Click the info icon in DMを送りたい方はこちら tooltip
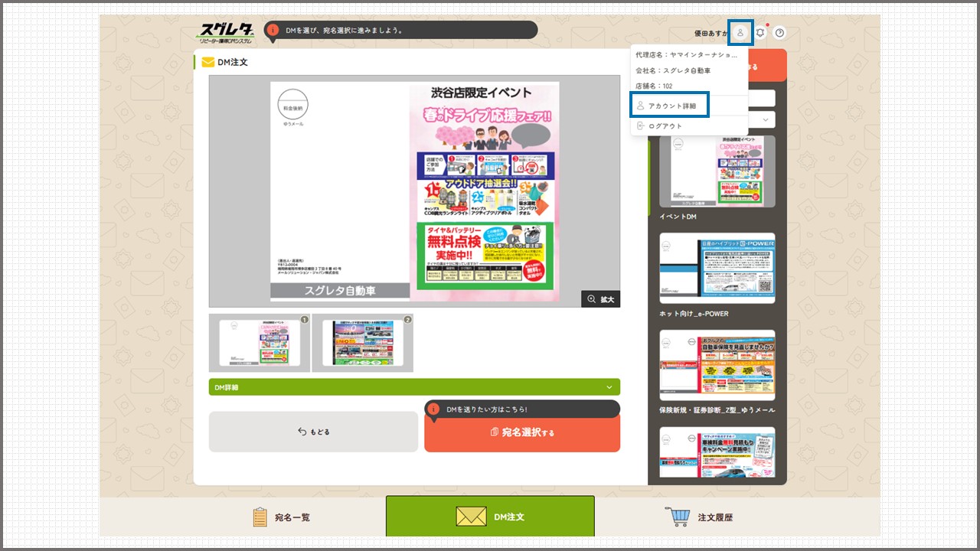 pos(434,409)
